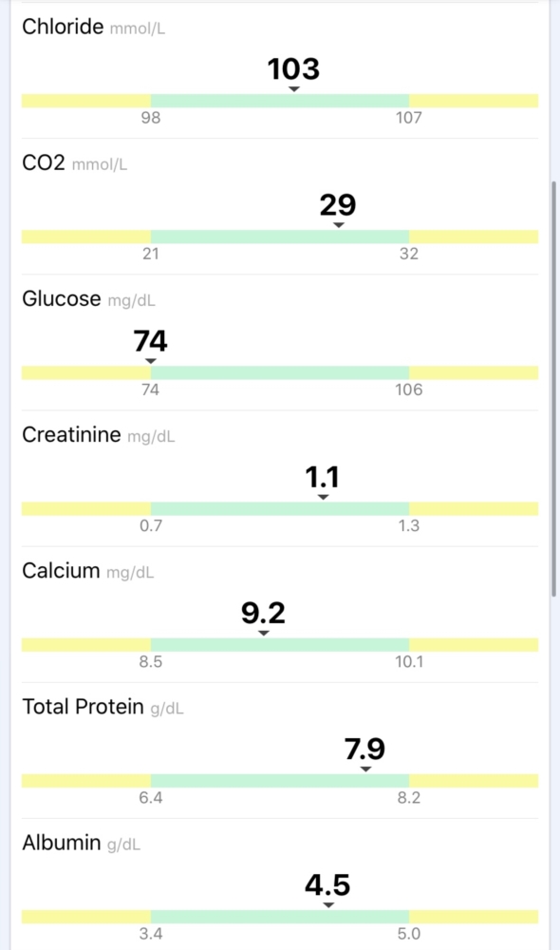Image resolution: width=560 pixels, height=950 pixels.
Task: Click the Creatinine value marker arrow
Action: pos(324,497)
